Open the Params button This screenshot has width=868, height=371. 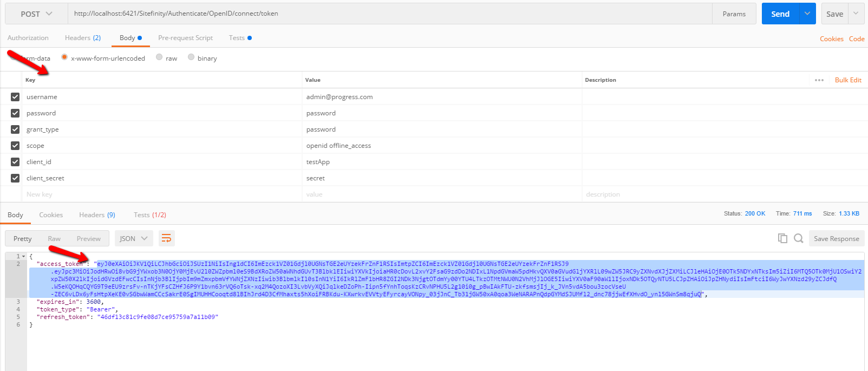pos(734,14)
